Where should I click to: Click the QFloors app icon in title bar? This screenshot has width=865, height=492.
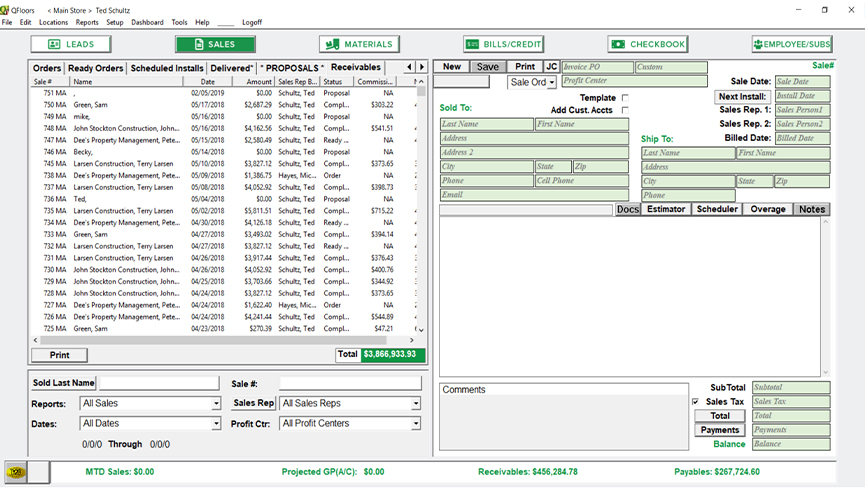coord(4,10)
